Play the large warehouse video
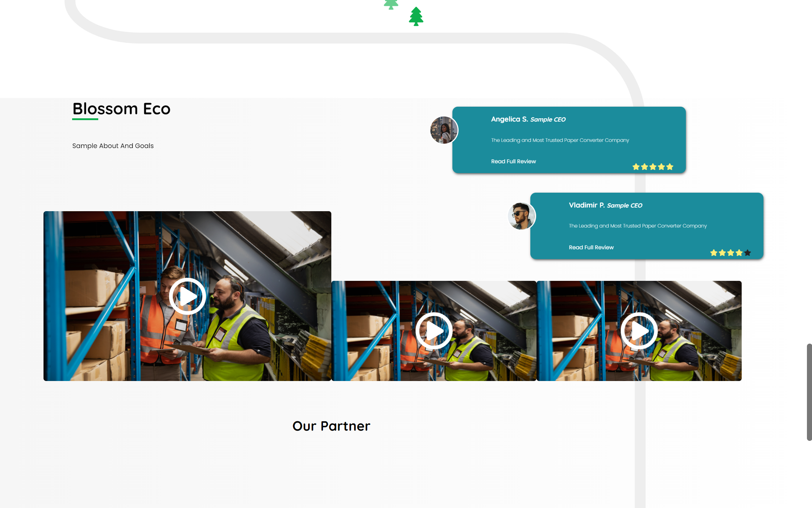Image resolution: width=812 pixels, height=508 pixels. pos(187,296)
